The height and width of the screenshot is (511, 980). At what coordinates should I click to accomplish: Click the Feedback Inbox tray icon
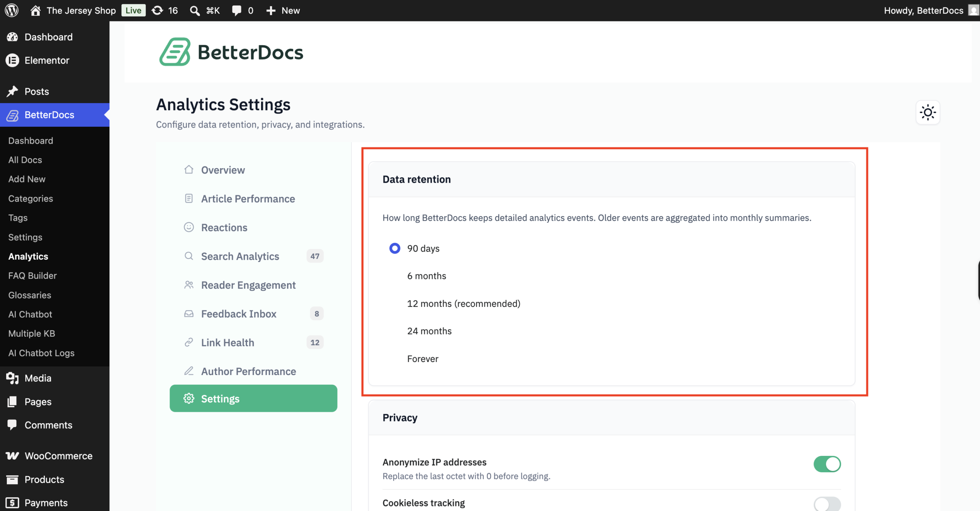coord(189,314)
